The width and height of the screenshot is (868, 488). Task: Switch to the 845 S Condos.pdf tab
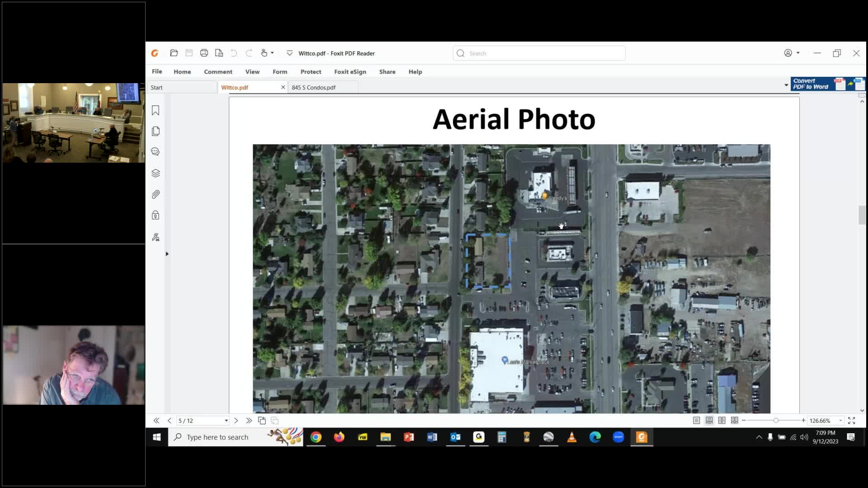click(x=314, y=88)
